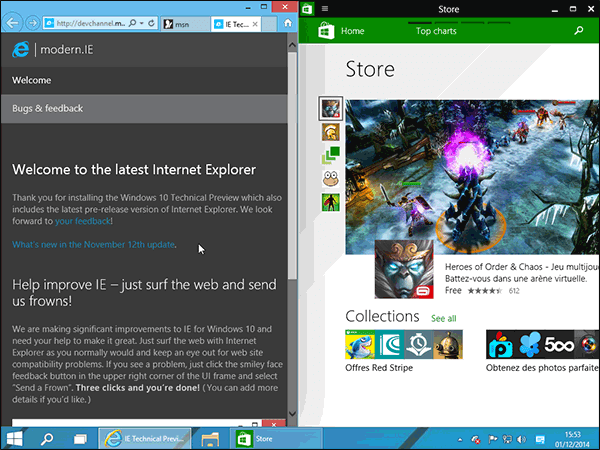600x450 pixels.
Task: Open the Top charts section
Action: pos(436,31)
